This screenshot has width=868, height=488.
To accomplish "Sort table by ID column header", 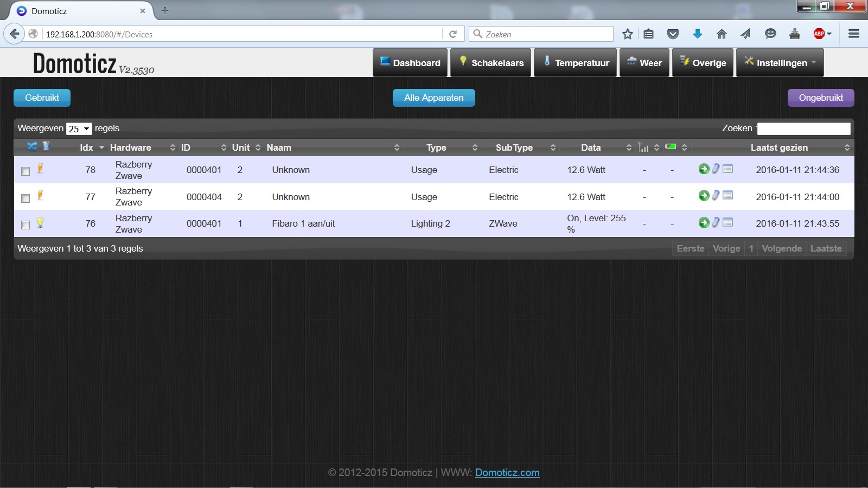I will click(203, 147).
